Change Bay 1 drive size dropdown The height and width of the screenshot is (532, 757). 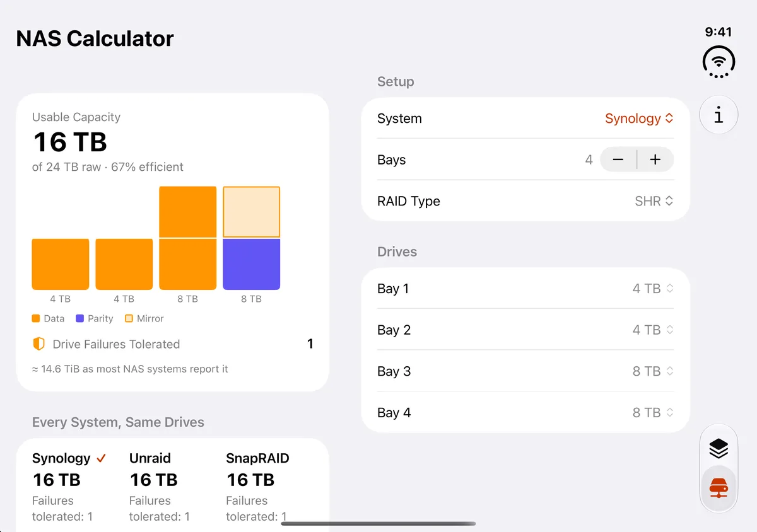653,289
